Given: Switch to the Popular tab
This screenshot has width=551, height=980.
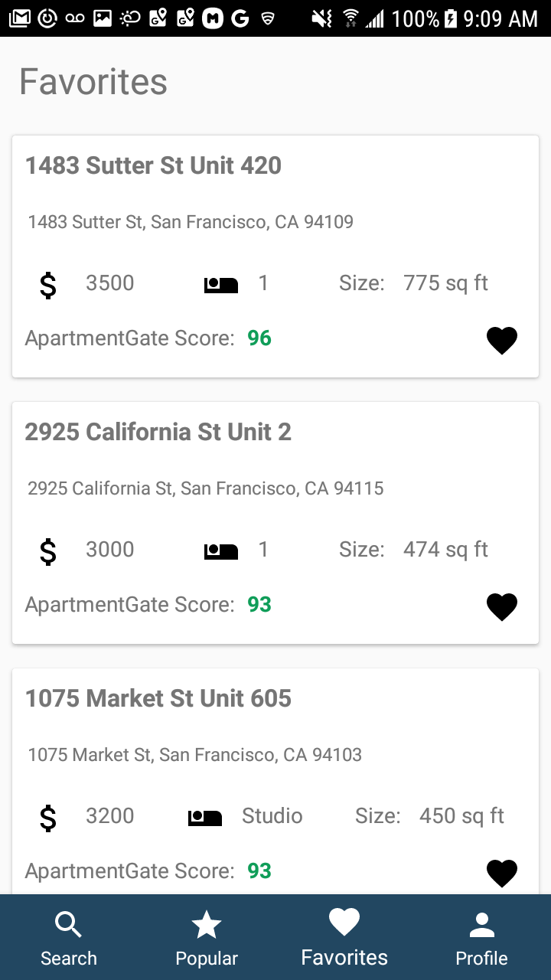Looking at the screenshot, I should pyautogui.click(x=207, y=938).
